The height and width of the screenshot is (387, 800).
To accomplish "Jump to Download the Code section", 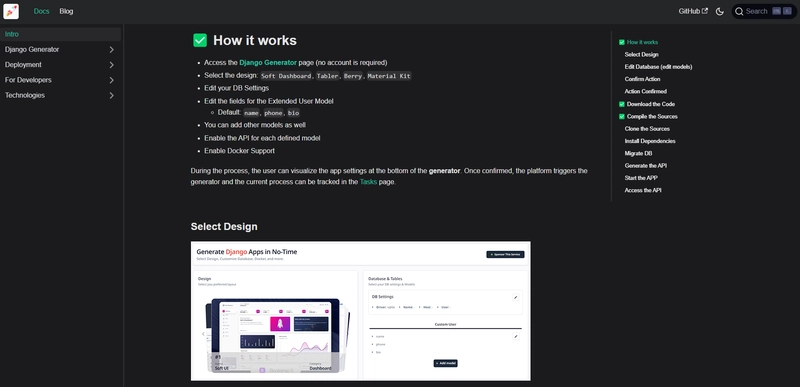I will pyautogui.click(x=651, y=104).
